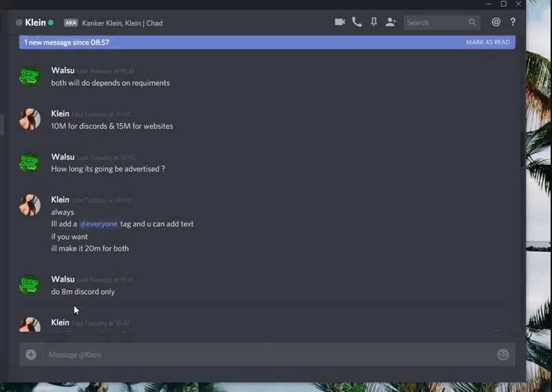Image resolution: width=552 pixels, height=392 pixels.
Task: Open recent mentions via @ icon
Action: (x=496, y=22)
